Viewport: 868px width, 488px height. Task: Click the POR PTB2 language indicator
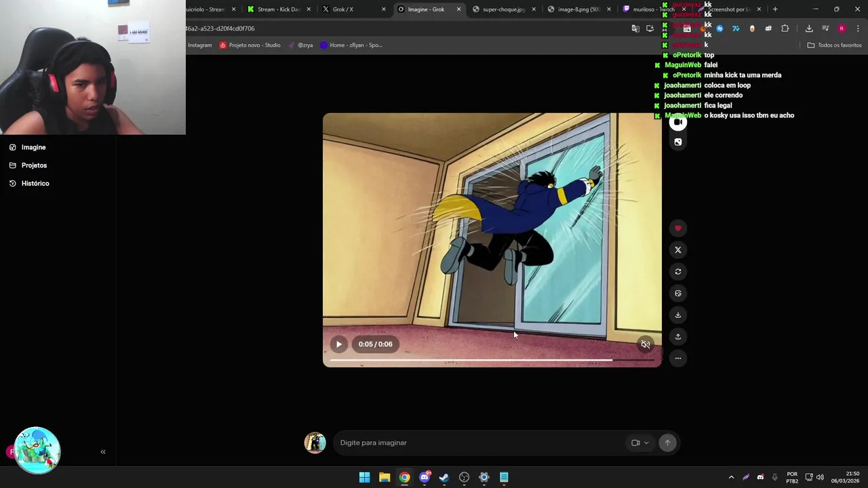click(x=792, y=477)
